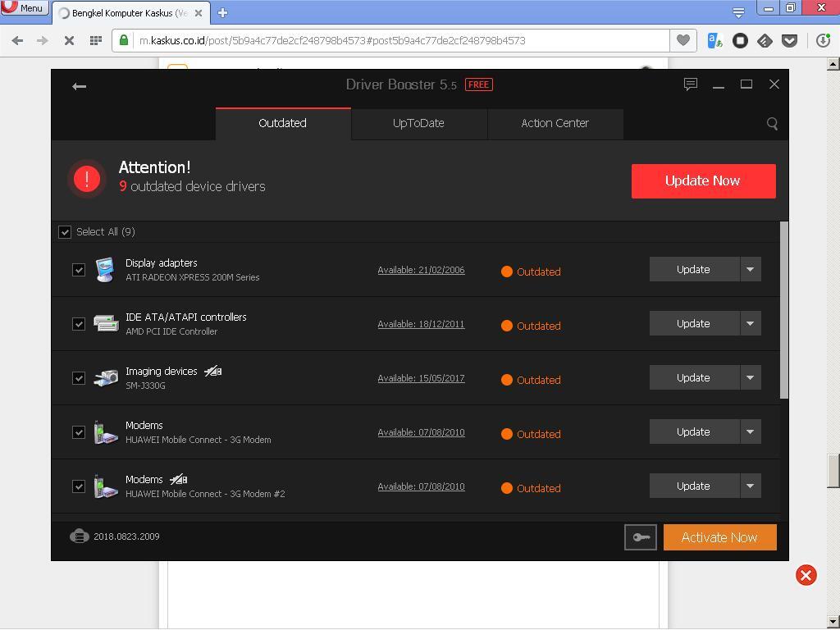Click the red Update Now button

click(x=703, y=181)
